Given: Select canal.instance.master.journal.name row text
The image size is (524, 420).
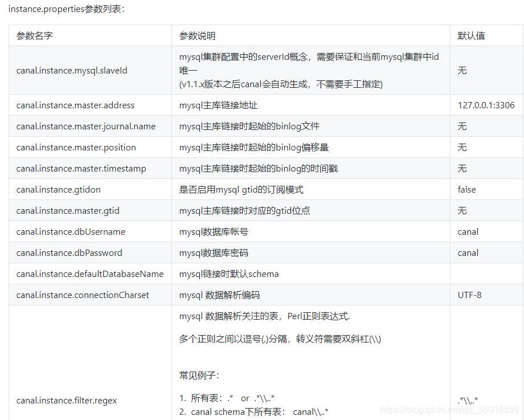Looking at the screenshot, I should [x=86, y=127].
